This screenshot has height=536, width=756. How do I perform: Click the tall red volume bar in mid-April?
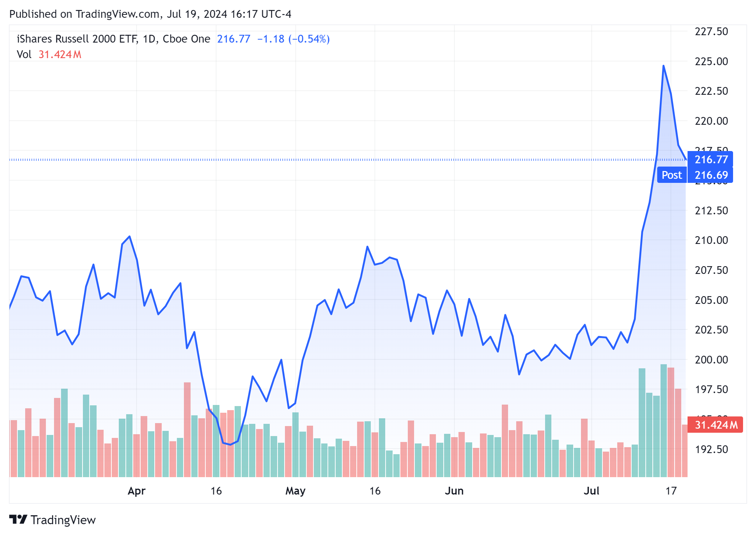187,430
